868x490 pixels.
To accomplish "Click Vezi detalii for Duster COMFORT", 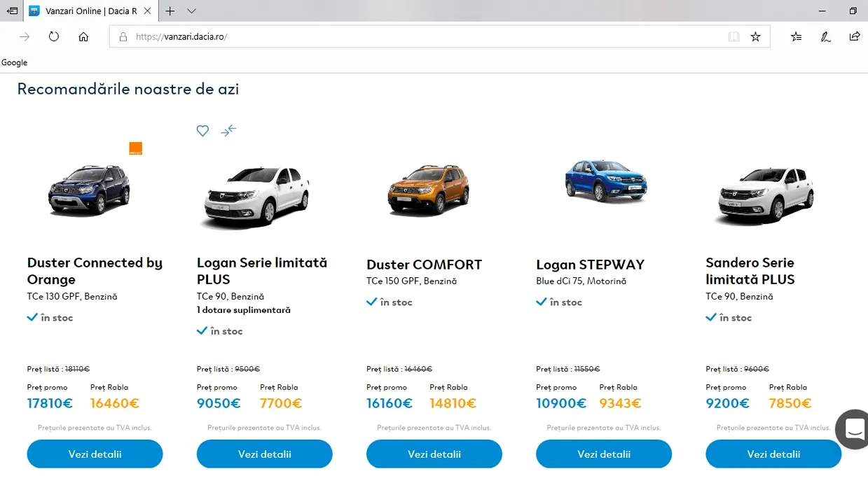I will tap(434, 454).
